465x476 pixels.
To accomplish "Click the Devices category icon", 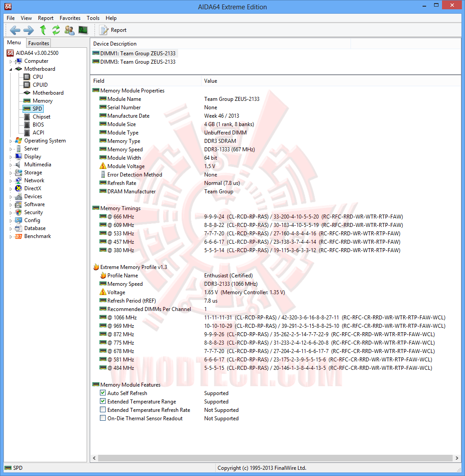I will point(19,196).
